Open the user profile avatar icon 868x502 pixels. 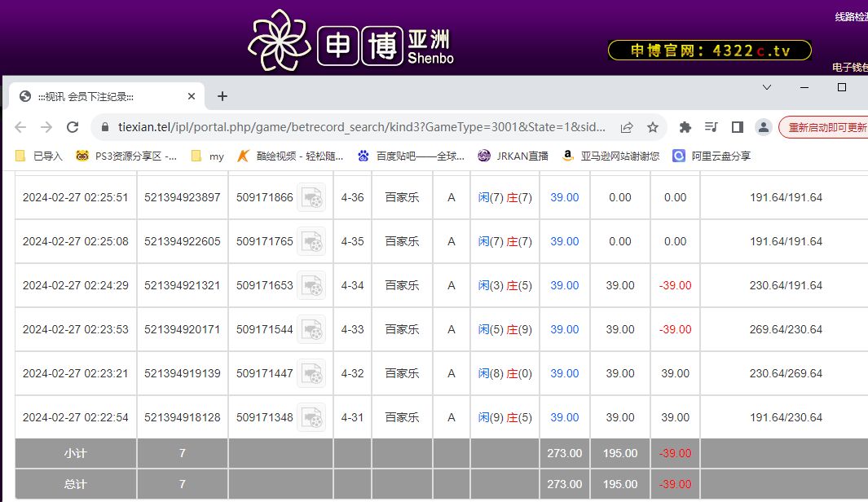click(x=763, y=127)
